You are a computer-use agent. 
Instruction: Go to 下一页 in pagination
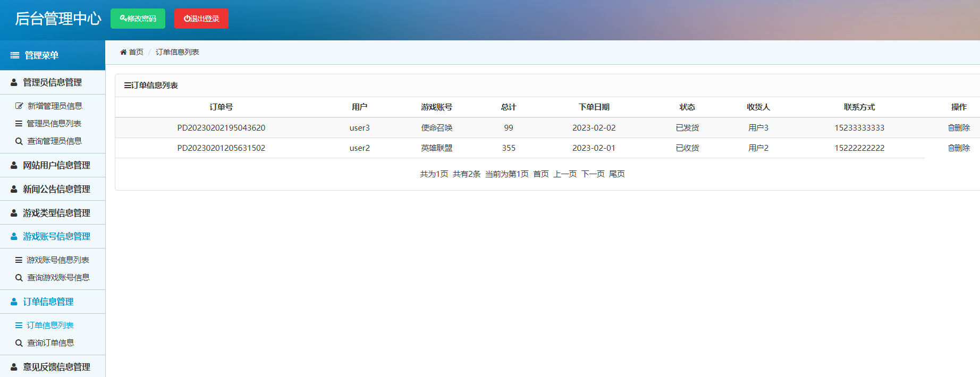click(593, 174)
